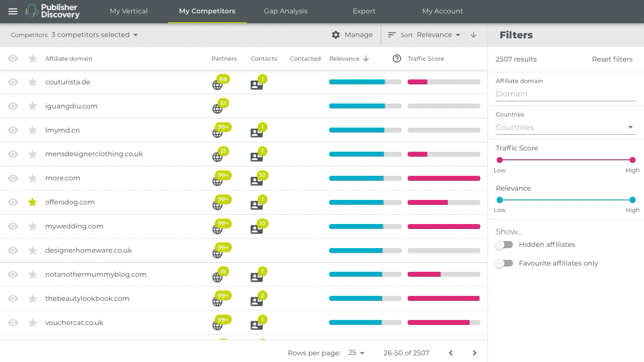This screenshot has height=362, width=644.
Task: Click designerhomeware.co.uk partners globe icon
Action: (x=217, y=254)
